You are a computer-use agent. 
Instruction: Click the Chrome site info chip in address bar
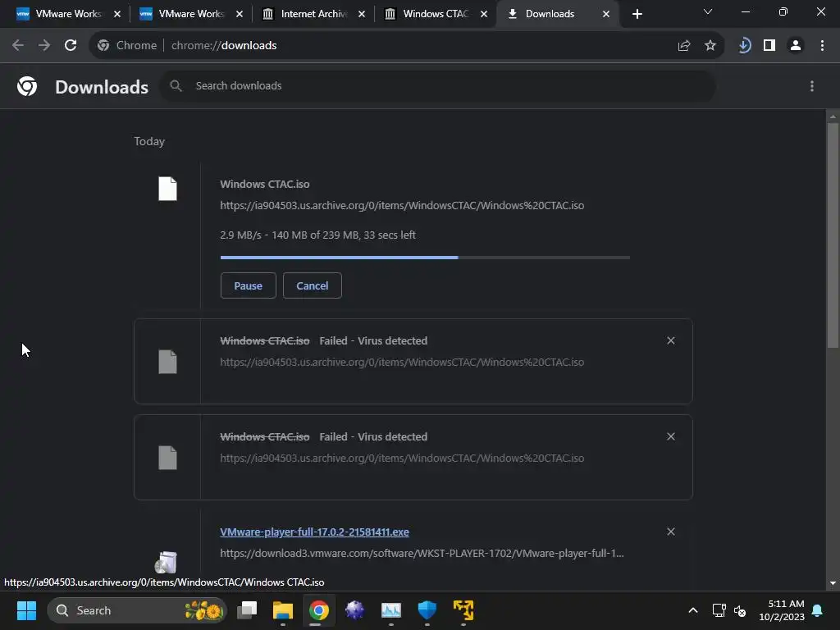pos(127,46)
